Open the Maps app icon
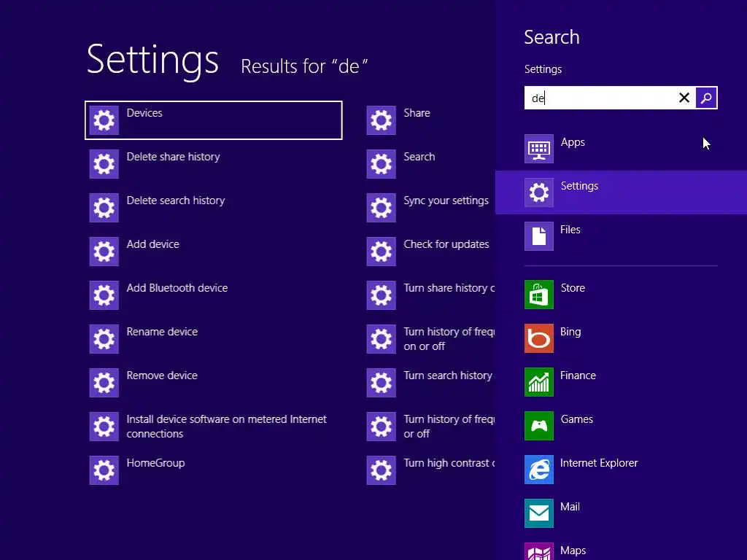Viewport: 747px width, 560px height. pyautogui.click(x=539, y=552)
